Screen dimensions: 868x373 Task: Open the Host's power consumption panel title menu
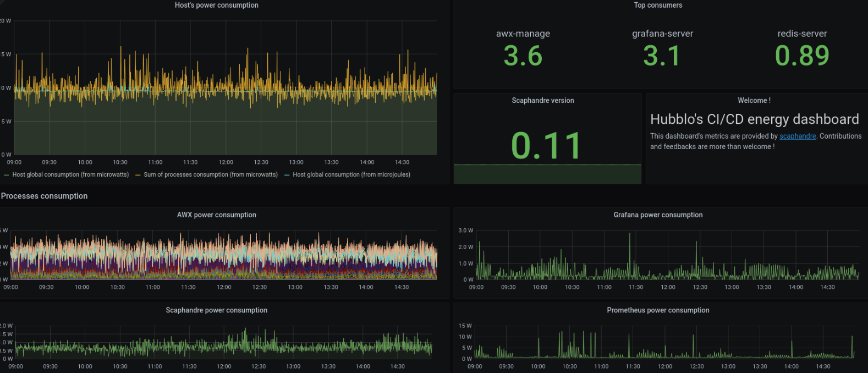[x=216, y=5]
